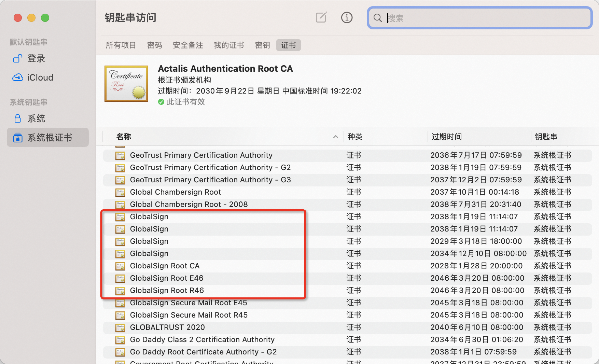Viewport: 599px width, 364px height.
Task: Select the GlobalSign Root R46 row
Action: click(x=347, y=291)
